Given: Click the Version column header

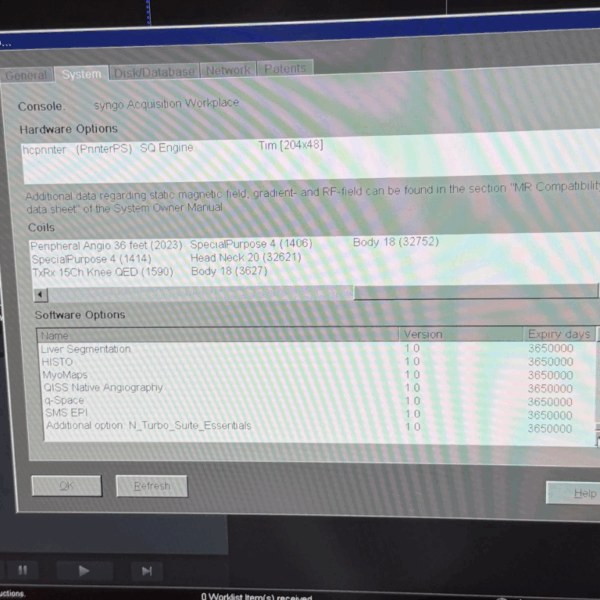Looking at the screenshot, I should coord(461,334).
